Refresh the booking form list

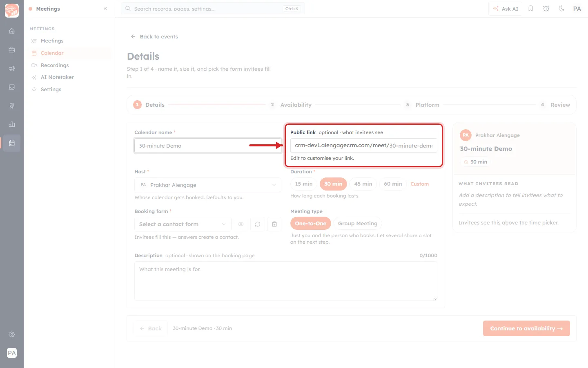coord(258,224)
